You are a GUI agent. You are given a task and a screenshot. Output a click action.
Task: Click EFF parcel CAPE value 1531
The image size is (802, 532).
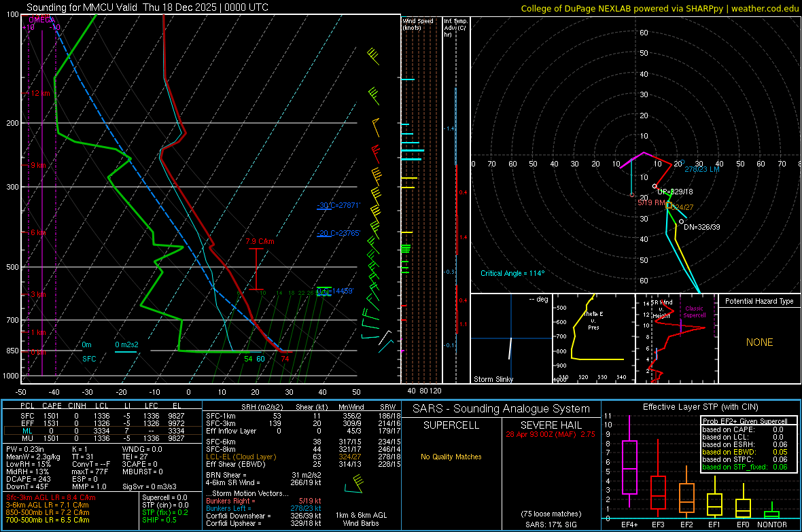click(x=51, y=423)
